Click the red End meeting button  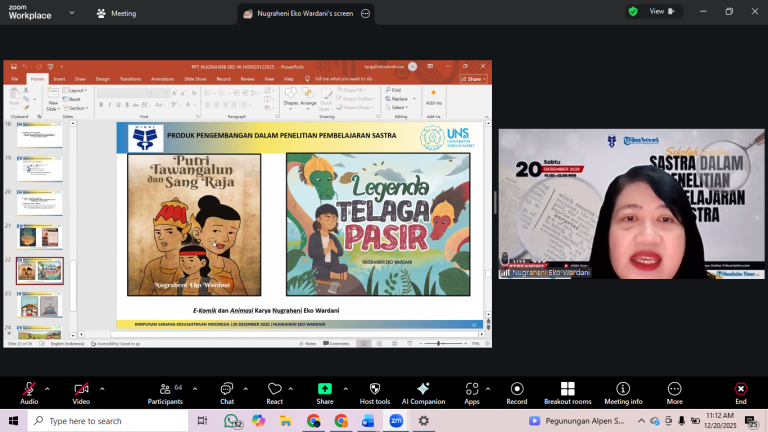pyautogui.click(x=740, y=389)
